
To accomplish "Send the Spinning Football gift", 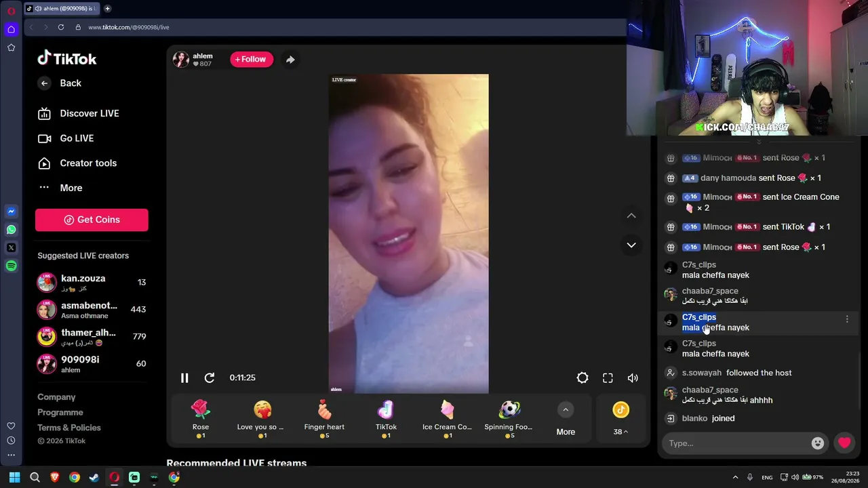I will point(509,418).
